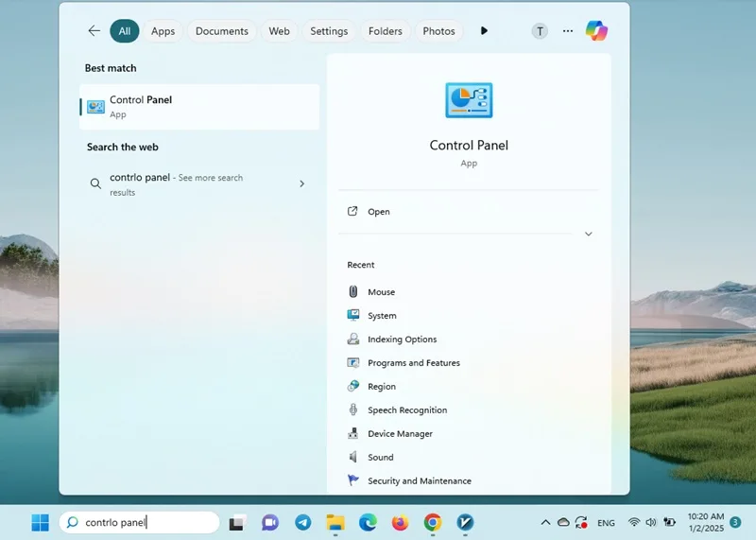Expand the actions list chevron under Open
The image size is (756, 540).
point(588,234)
